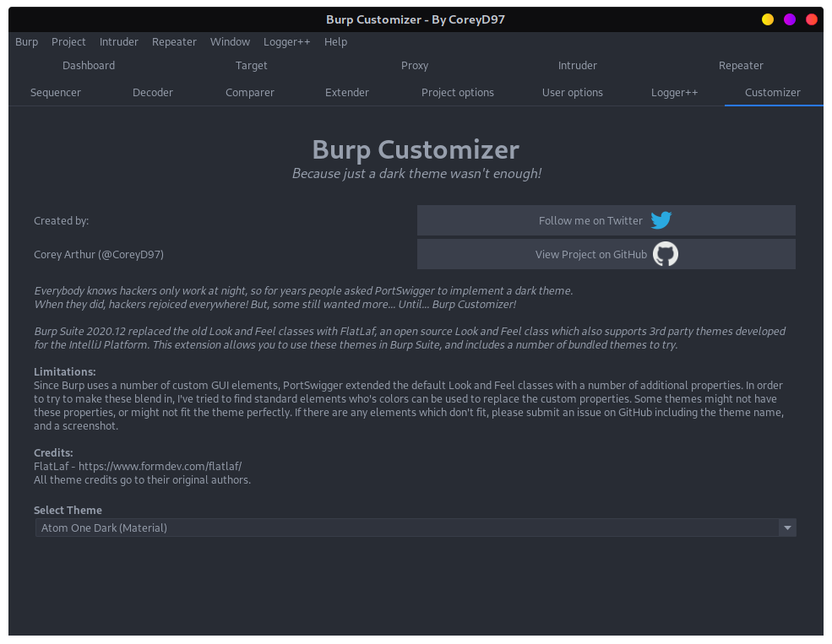
Task: Click the Burp Customizer heading
Action: 416,150
